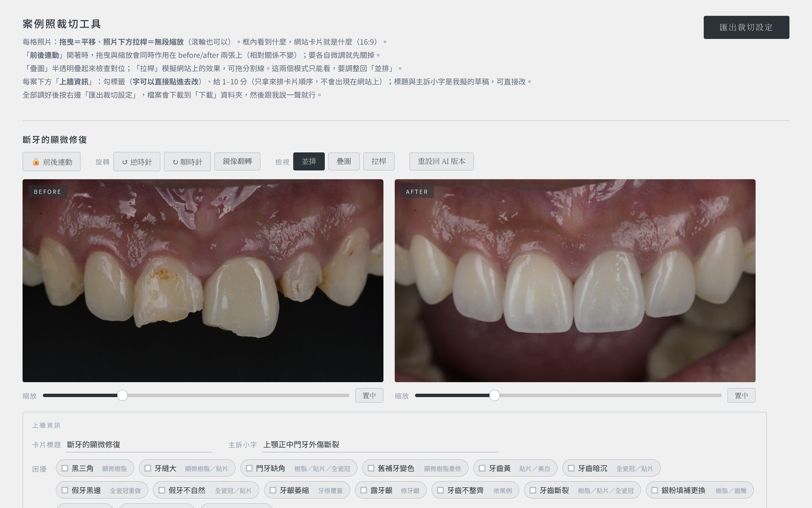Reset with 重設回 AI 版本 button
This screenshot has width=812, height=508.
pos(442,161)
